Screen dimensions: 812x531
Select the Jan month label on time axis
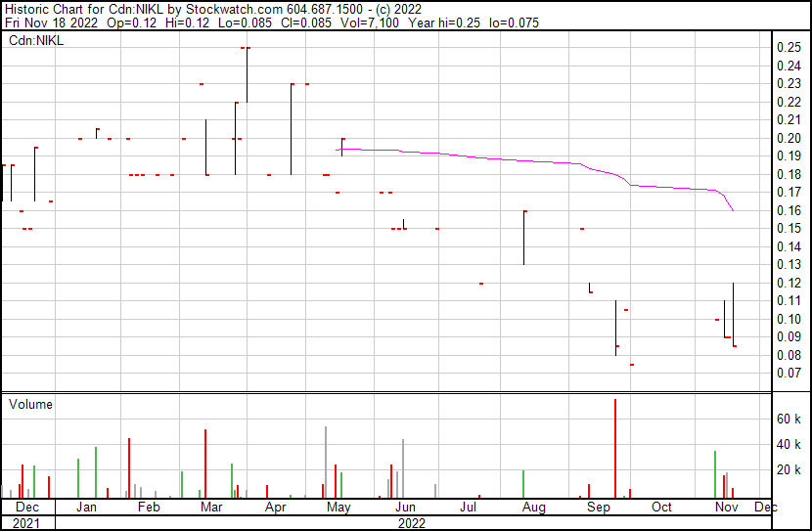tap(86, 508)
